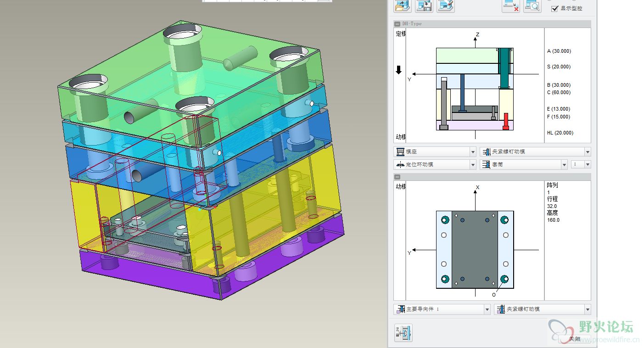This screenshot has height=348, width=644.
Task: Open the upper 夹紧螺钉动模 dropdown
Action: coord(535,152)
